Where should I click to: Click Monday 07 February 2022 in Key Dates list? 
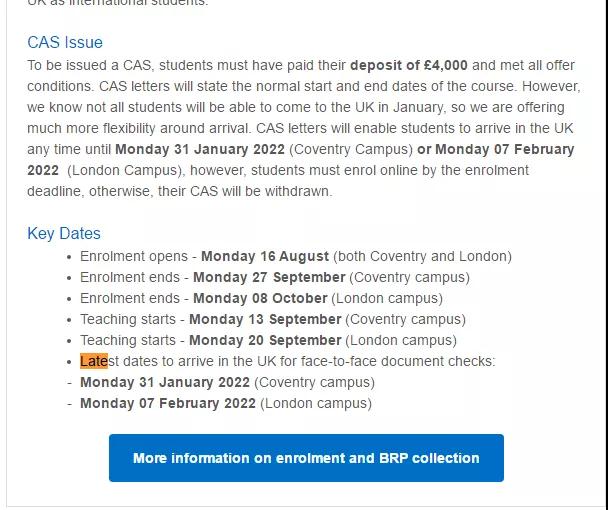(168, 403)
